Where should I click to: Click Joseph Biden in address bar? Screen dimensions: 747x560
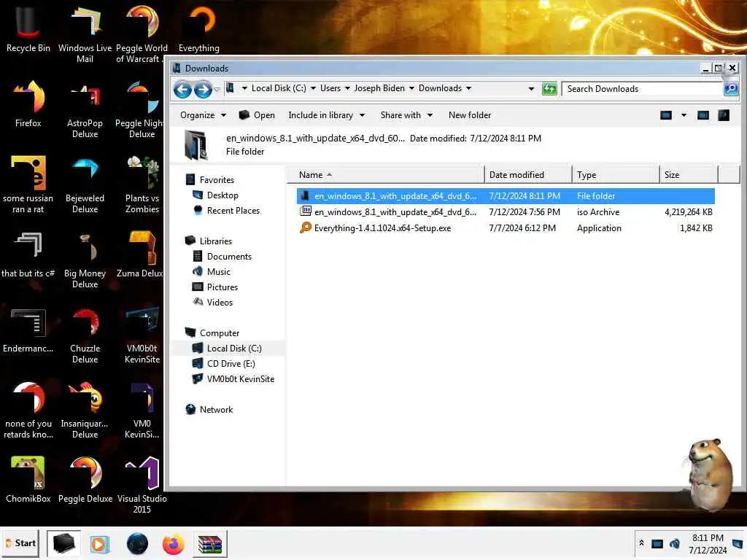[379, 88]
